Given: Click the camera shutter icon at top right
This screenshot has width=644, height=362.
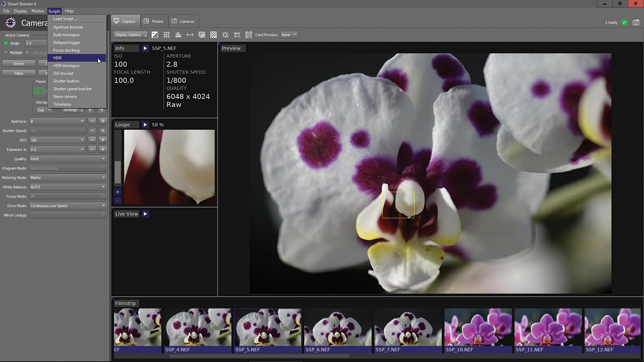Looking at the screenshot, I should 636,23.
